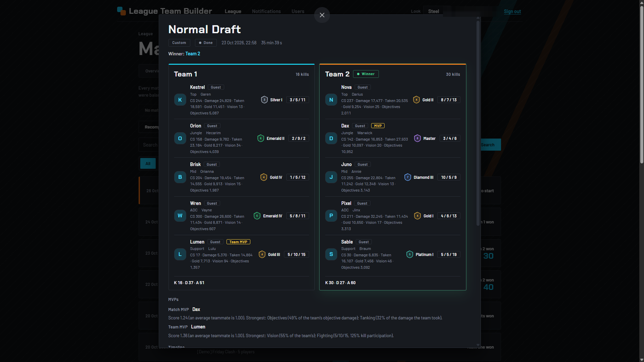Close the Normal Draft match dialog
This screenshot has height=362, width=644.
(322, 15)
